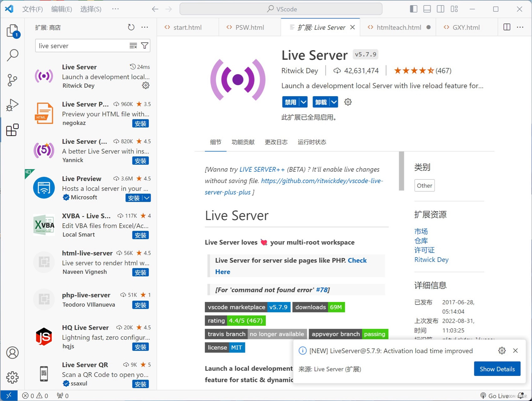Open settings gear next to uninstall button
This screenshot has height=401, width=532.
click(x=348, y=102)
